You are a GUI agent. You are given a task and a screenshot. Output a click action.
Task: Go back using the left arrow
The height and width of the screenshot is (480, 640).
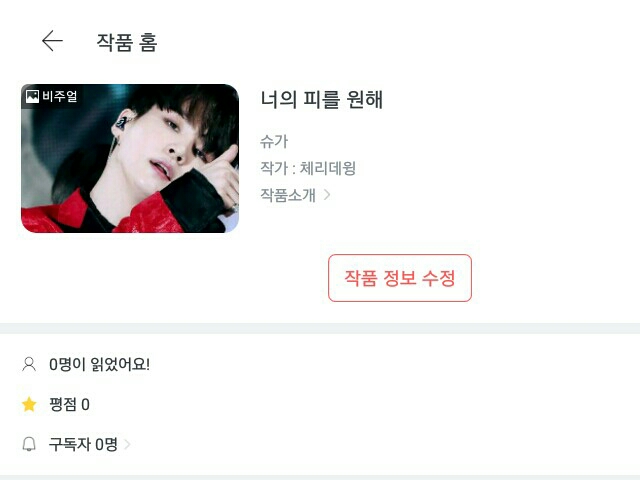click(52, 41)
